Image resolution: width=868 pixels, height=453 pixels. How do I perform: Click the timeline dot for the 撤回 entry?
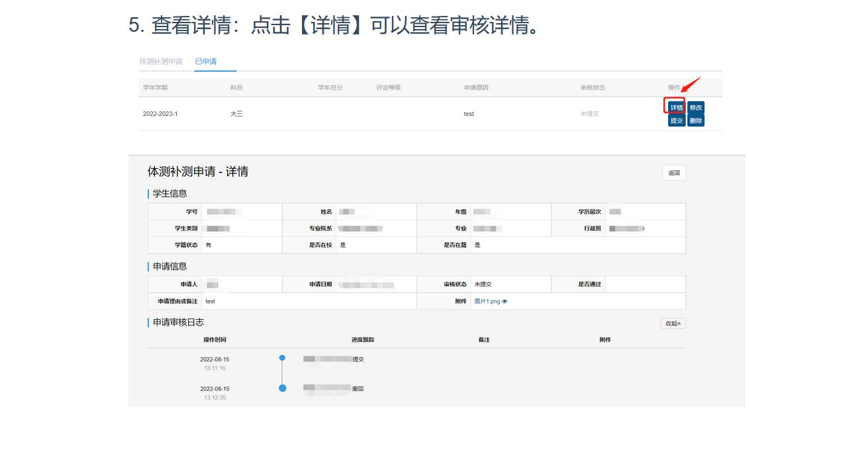[x=283, y=388]
